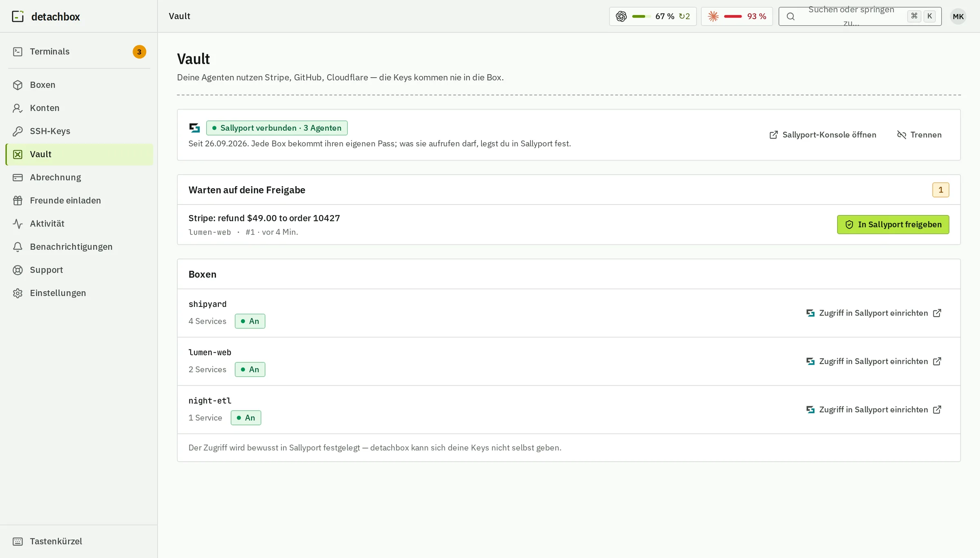This screenshot has height=558, width=980.
Task: Click the '4 Services' label under shipyard
Action: (x=207, y=321)
